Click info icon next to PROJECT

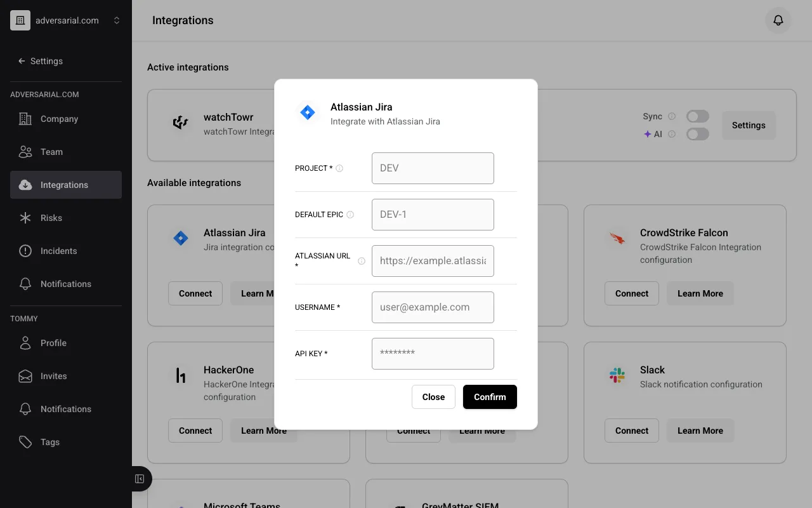(339, 168)
